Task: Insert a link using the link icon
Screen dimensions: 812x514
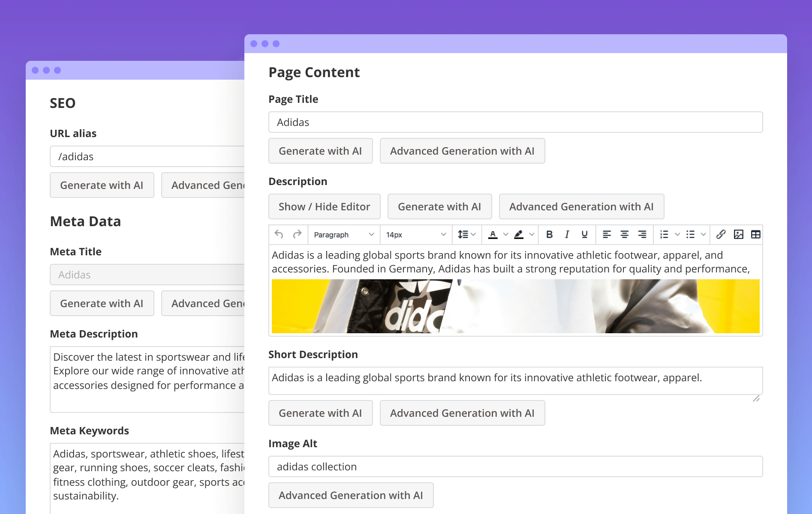Action: pos(721,234)
